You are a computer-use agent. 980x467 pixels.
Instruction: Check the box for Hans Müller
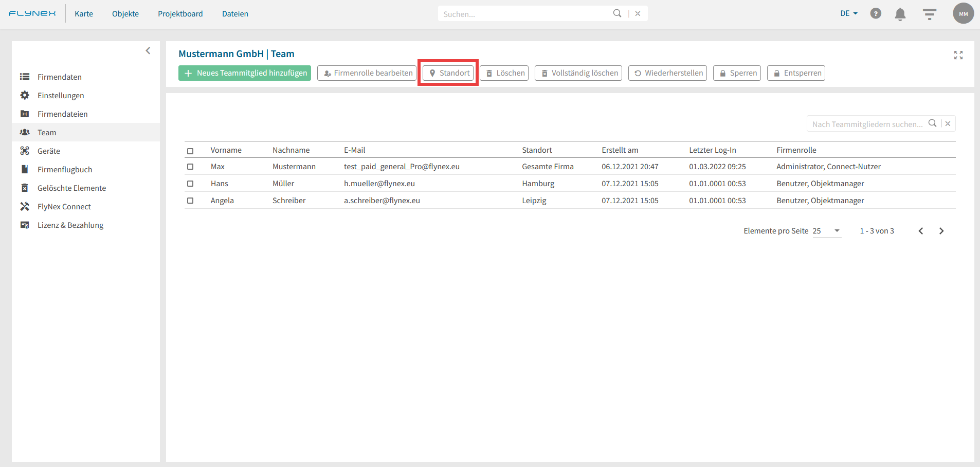point(190,184)
